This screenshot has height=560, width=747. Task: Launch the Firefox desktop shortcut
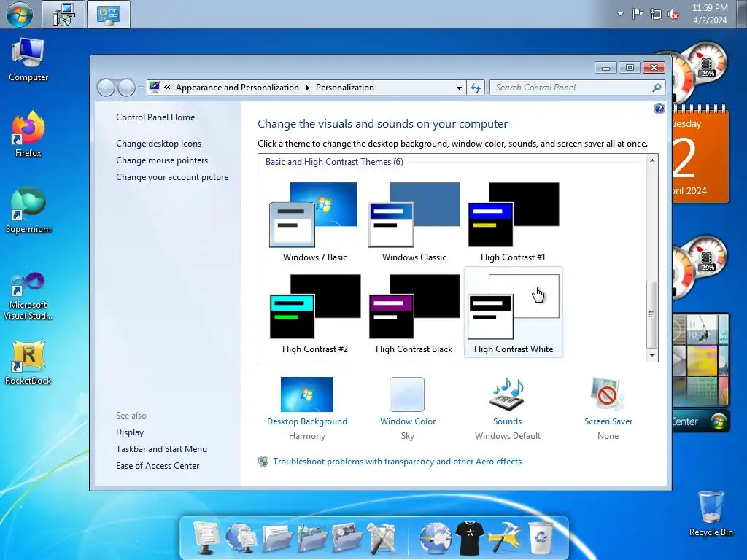(28, 135)
